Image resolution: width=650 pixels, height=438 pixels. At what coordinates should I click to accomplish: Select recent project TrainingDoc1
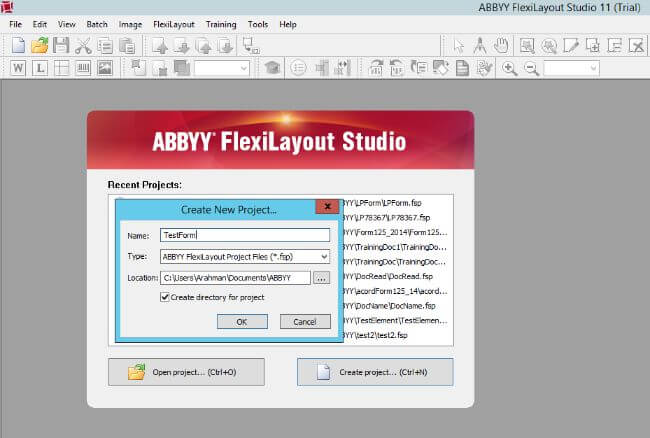[x=394, y=247]
